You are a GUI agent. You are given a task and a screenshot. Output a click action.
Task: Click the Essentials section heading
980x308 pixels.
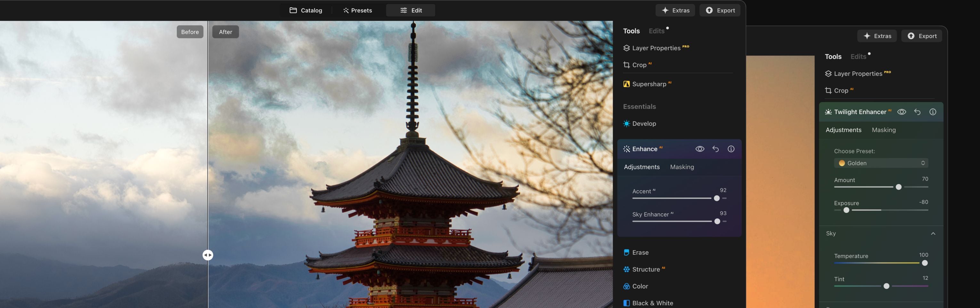click(639, 107)
